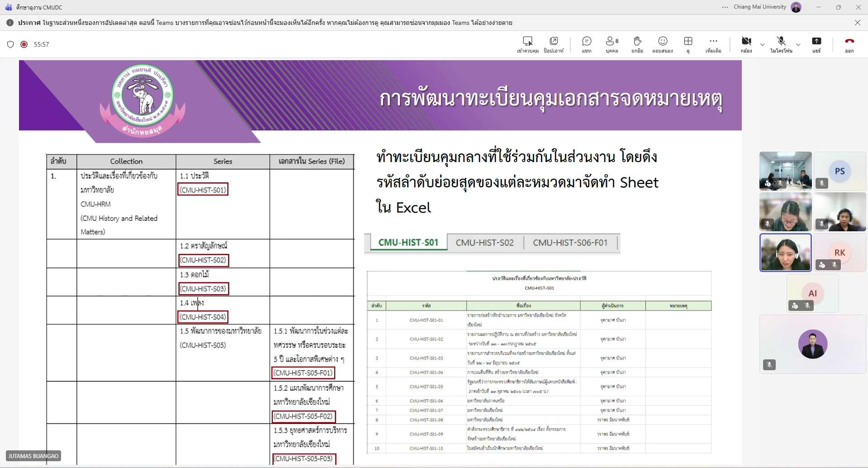The height and width of the screenshot is (468, 868).
Task: Dismiss the announcement banner
Action: [857, 23]
